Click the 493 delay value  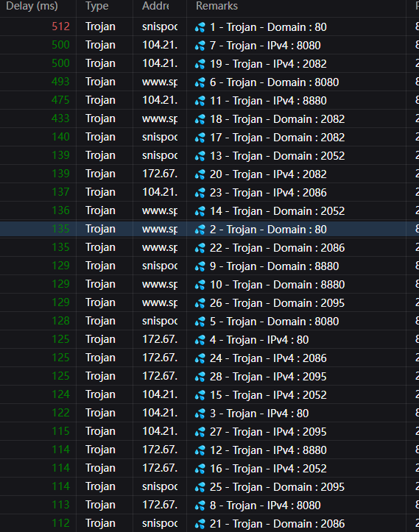coord(61,82)
